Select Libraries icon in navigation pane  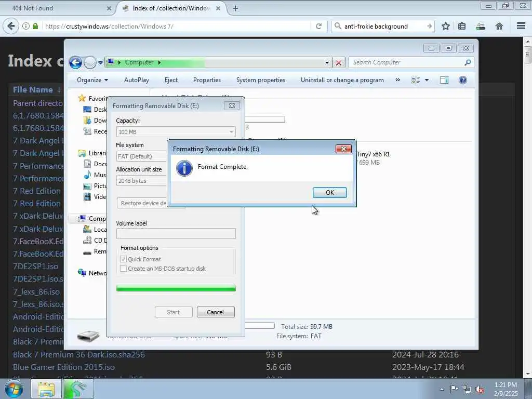[82, 153]
